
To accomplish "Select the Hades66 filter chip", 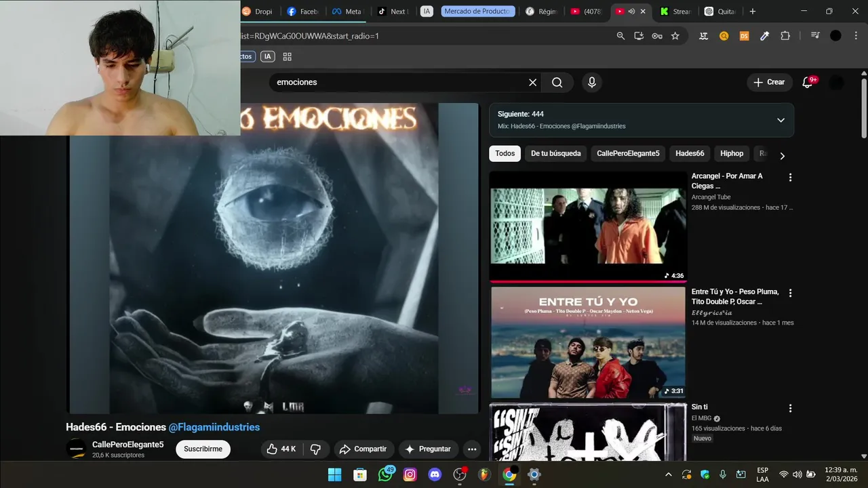I will 690,154.
